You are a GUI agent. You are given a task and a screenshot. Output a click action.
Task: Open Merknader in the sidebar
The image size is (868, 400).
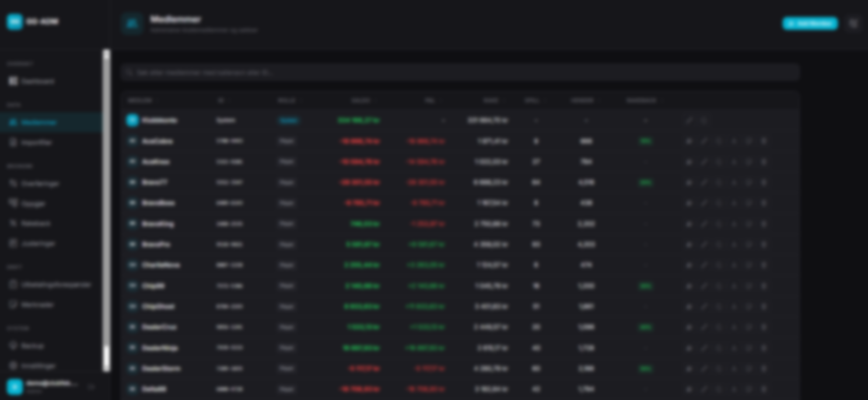pos(37,305)
